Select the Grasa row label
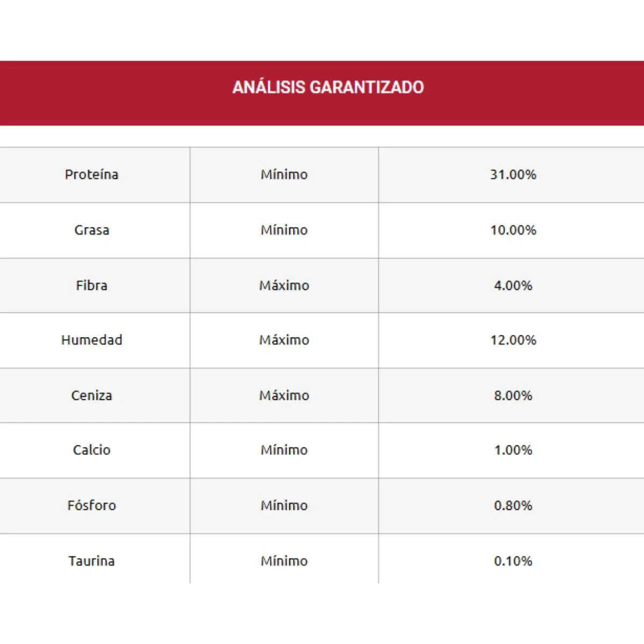The width and height of the screenshot is (644, 644). pos(92,230)
